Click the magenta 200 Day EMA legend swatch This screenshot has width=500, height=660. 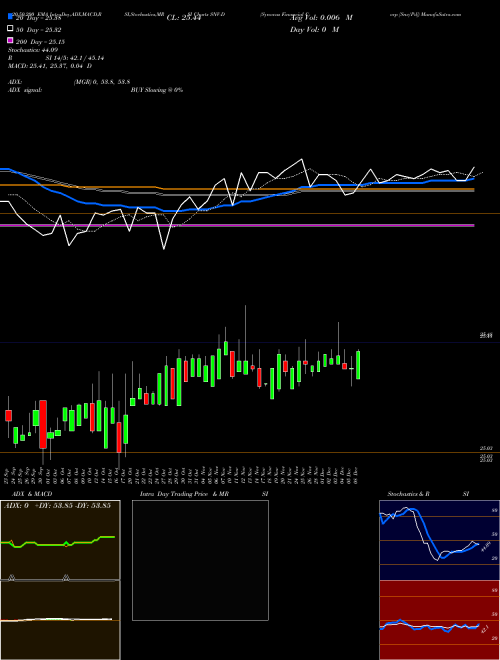tap(10, 40)
